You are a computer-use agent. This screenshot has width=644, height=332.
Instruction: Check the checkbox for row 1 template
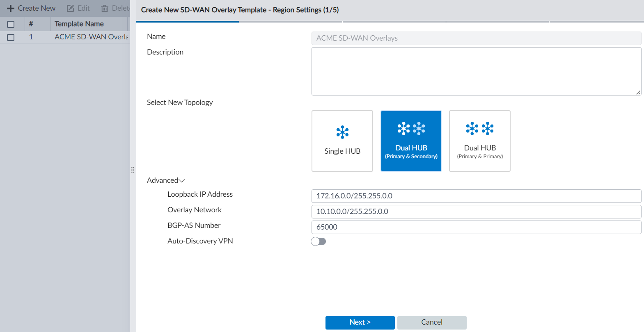point(11,37)
